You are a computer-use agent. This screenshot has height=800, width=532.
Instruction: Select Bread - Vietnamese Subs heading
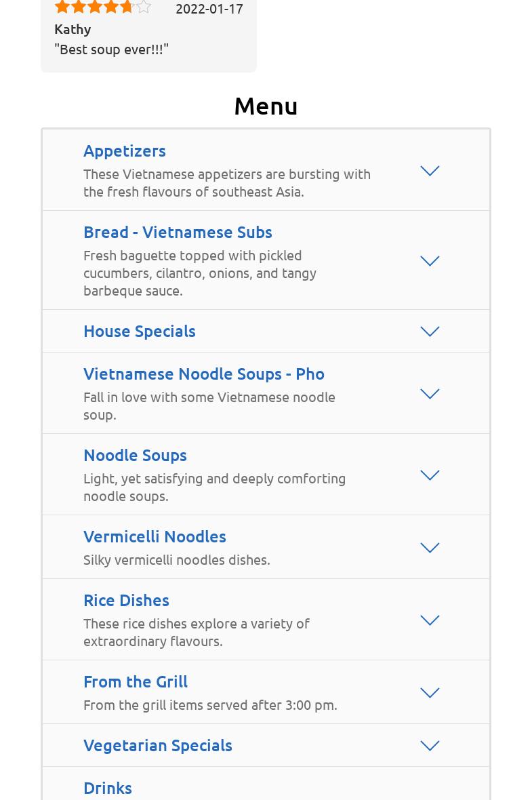[178, 232]
